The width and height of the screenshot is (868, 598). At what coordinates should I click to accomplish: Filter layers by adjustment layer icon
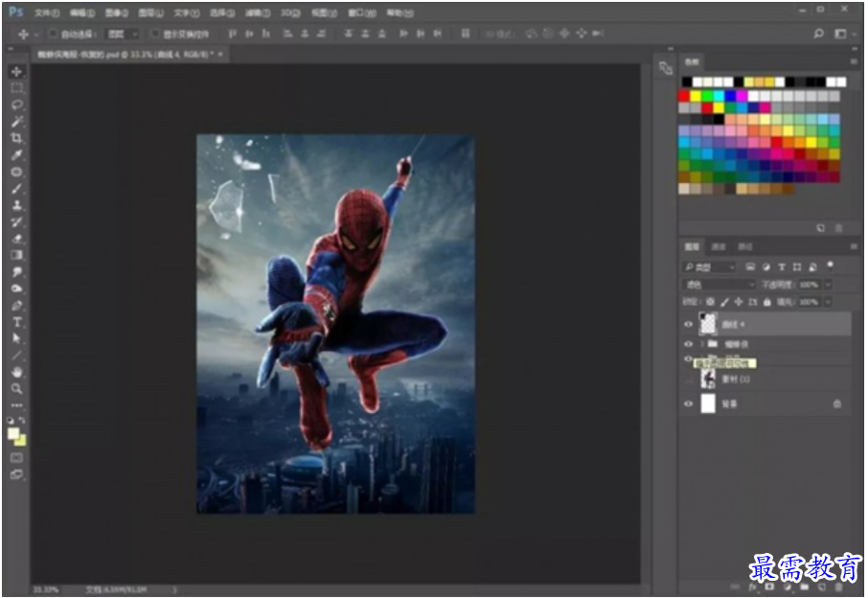tap(766, 266)
